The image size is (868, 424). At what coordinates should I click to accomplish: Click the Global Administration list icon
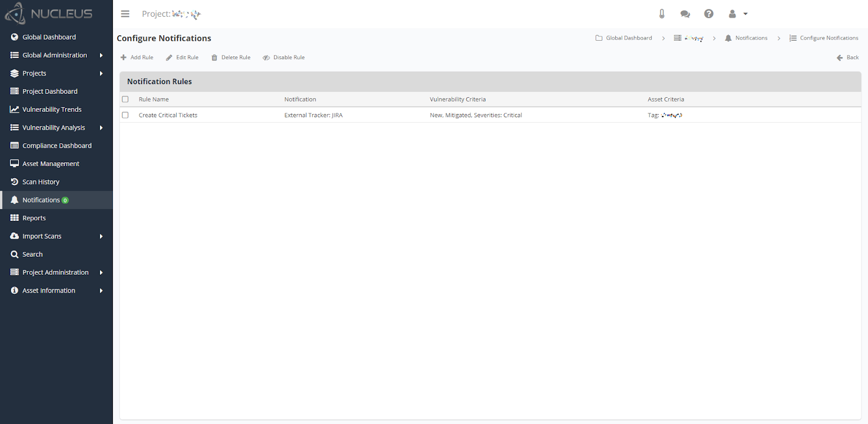pos(15,55)
